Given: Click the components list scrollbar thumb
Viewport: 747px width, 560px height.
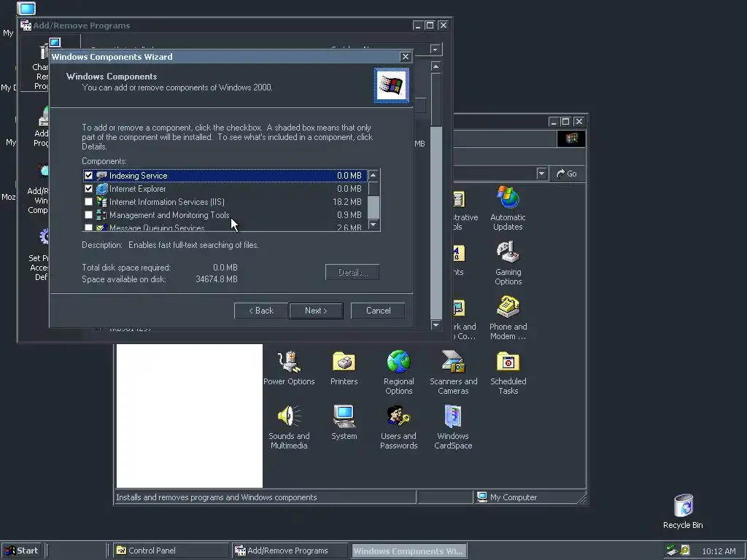Looking at the screenshot, I should [373, 206].
